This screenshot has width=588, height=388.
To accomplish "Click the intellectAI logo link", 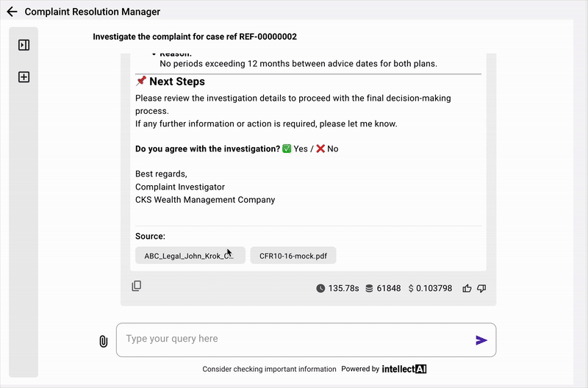I will (404, 369).
